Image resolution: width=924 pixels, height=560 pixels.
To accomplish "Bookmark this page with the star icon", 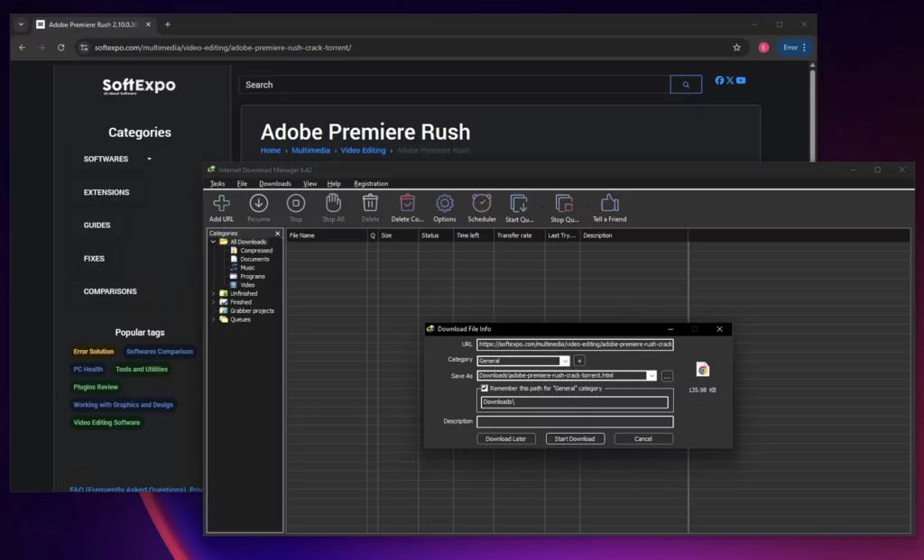I will click(736, 48).
